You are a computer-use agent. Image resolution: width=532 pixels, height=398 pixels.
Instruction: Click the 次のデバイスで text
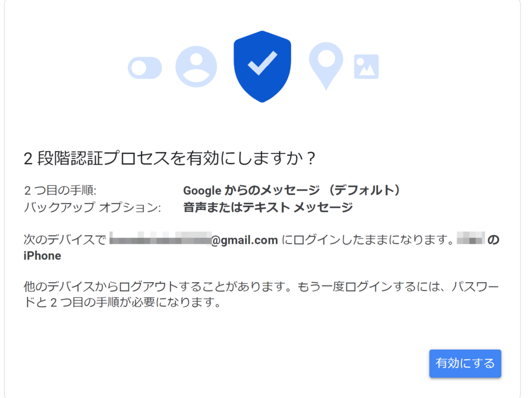point(65,240)
